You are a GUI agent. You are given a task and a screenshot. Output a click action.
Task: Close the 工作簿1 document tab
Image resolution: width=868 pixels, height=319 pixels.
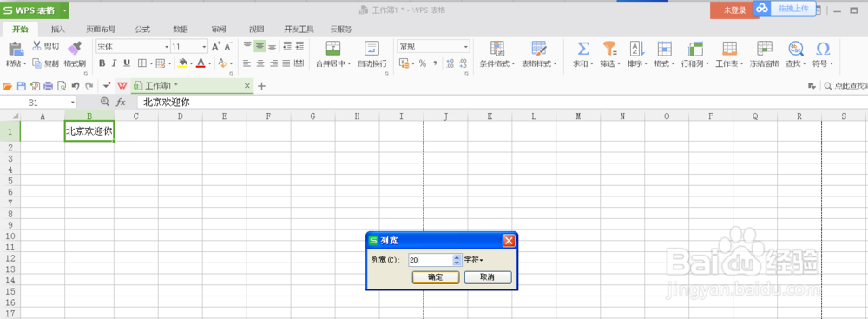(x=247, y=86)
